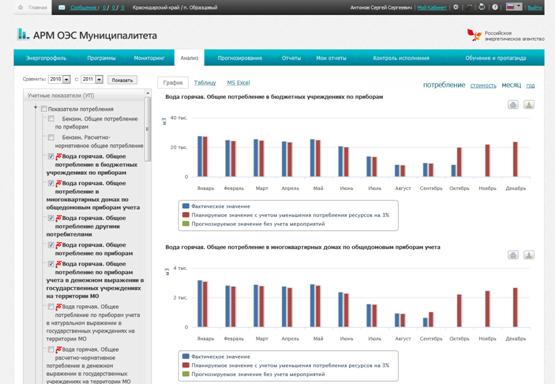Open the Обучение и пропаганда tab
Viewport: 555px width, 384px height.
point(496,58)
